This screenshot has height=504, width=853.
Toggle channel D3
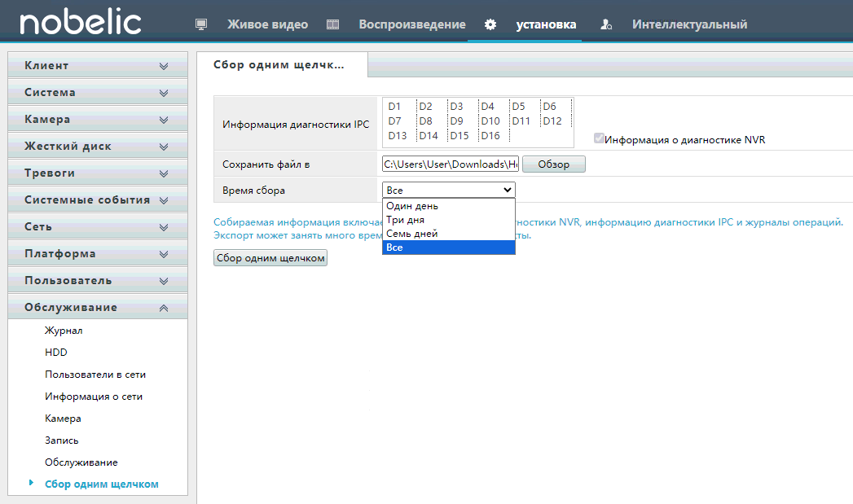point(456,107)
